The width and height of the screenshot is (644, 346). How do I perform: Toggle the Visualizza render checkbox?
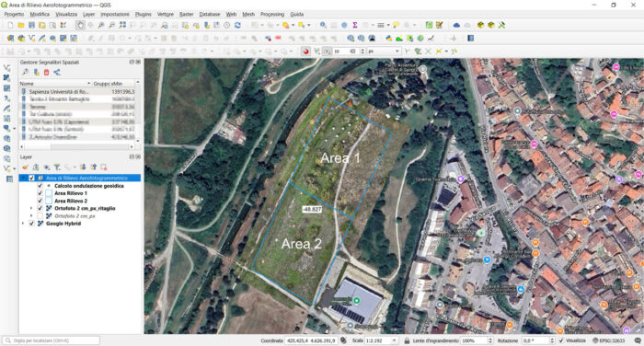(x=561, y=340)
